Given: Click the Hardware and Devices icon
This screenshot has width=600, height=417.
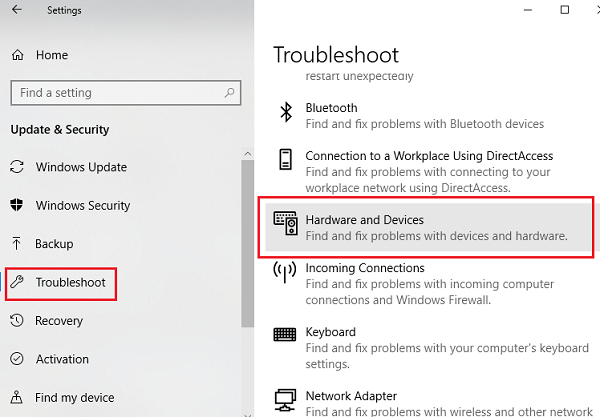Looking at the screenshot, I should [x=285, y=223].
